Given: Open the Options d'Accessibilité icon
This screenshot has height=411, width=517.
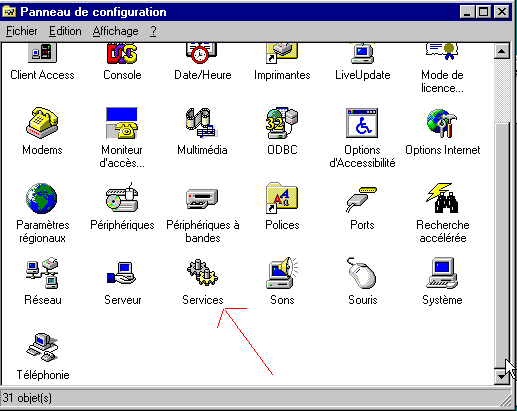Looking at the screenshot, I should [x=362, y=123].
